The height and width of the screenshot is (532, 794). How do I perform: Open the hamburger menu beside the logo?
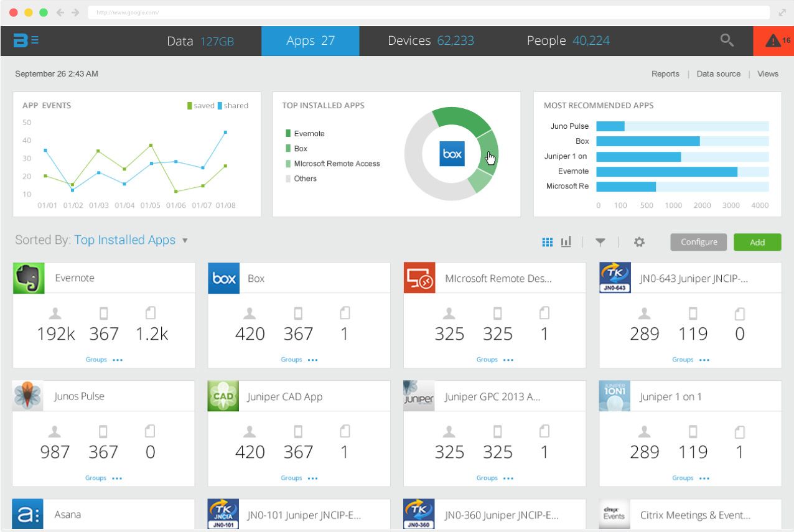[x=35, y=40]
